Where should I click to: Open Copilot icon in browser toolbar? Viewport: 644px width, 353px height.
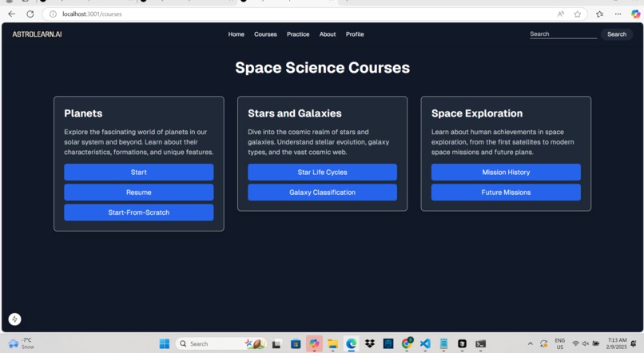point(635,14)
